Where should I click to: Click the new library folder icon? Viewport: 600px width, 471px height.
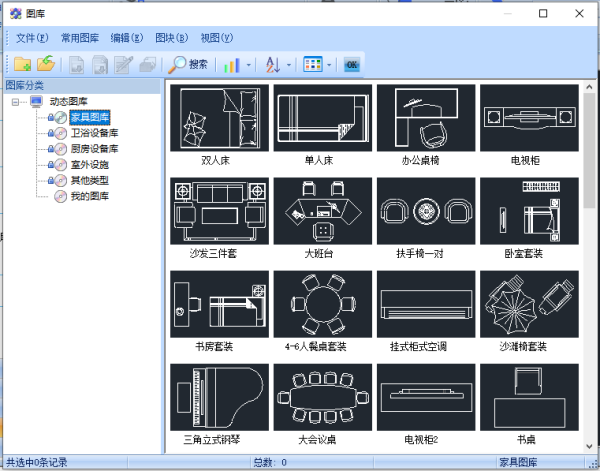(22, 65)
